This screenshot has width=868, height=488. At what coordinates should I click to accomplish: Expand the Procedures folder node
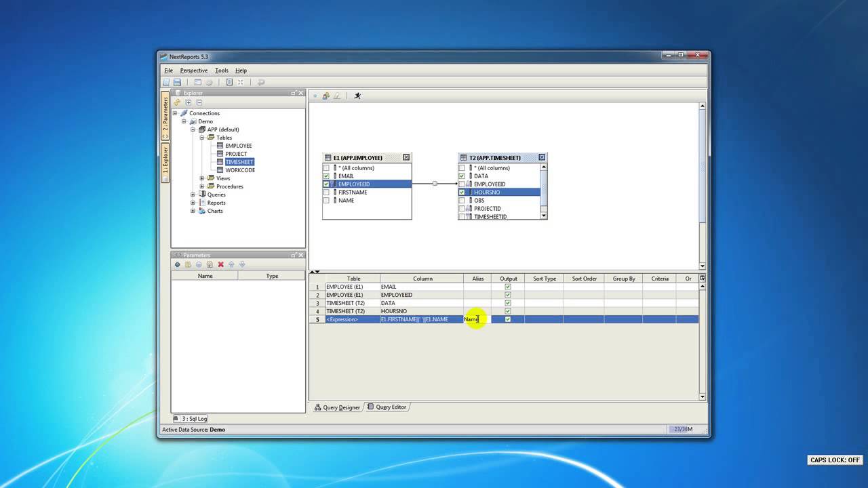click(201, 186)
